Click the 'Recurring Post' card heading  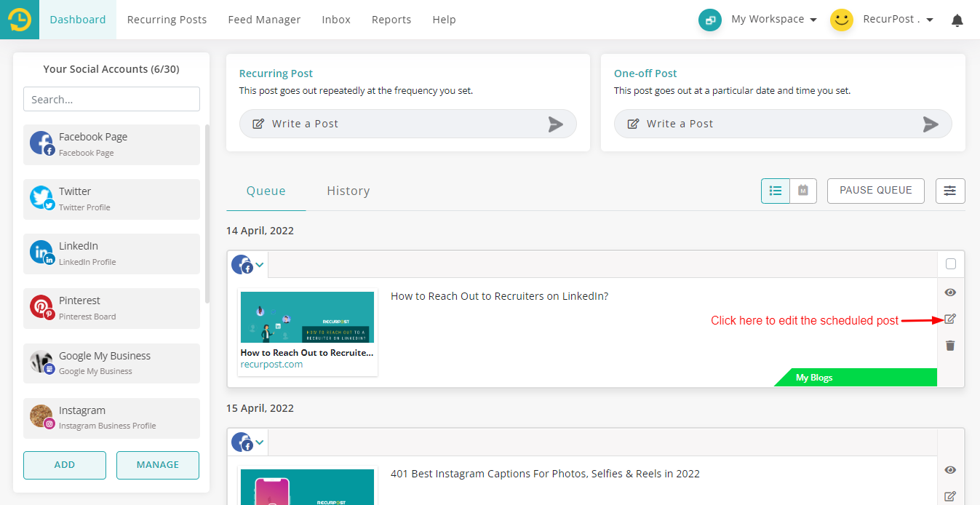point(276,73)
